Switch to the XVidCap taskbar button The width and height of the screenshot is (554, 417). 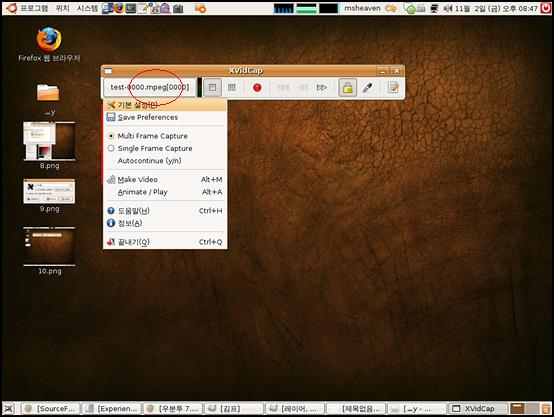pyautogui.click(x=479, y=409)
